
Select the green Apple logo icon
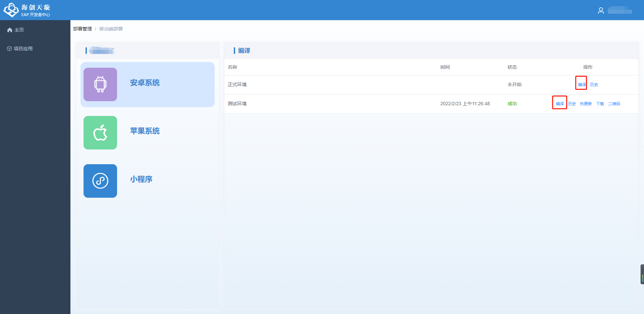100,133
